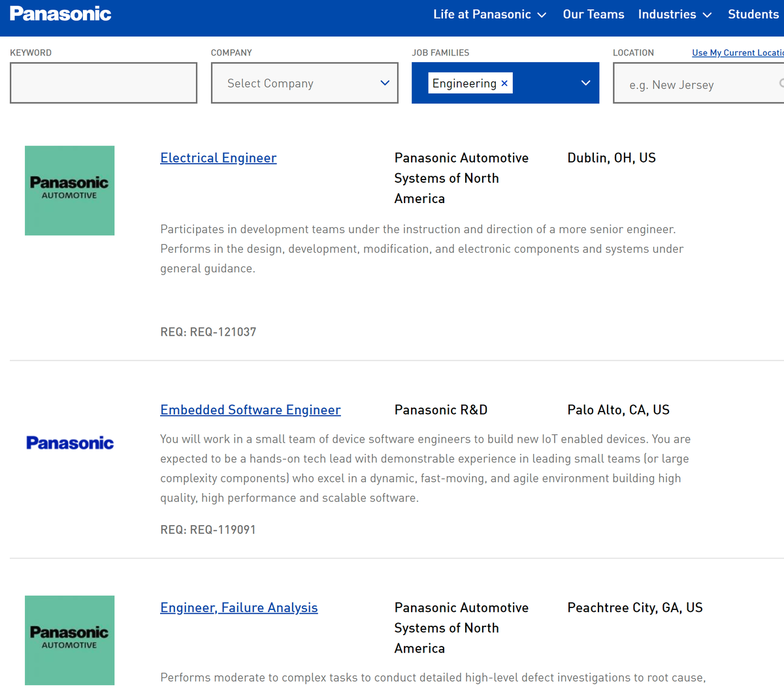784x689 pixels.
Task: Open the Students nav item
Action: (x=753, y=14)
